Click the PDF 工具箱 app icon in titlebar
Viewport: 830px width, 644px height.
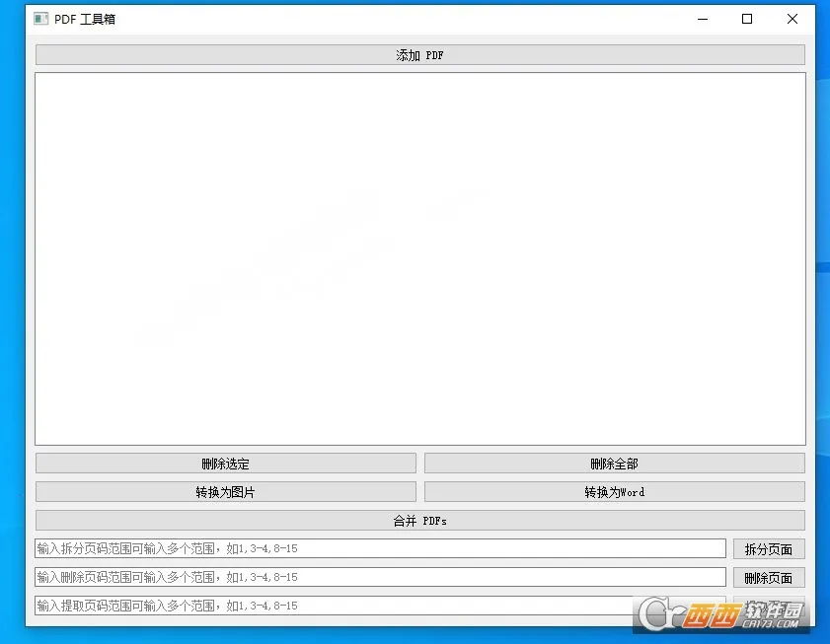[39, 18]
